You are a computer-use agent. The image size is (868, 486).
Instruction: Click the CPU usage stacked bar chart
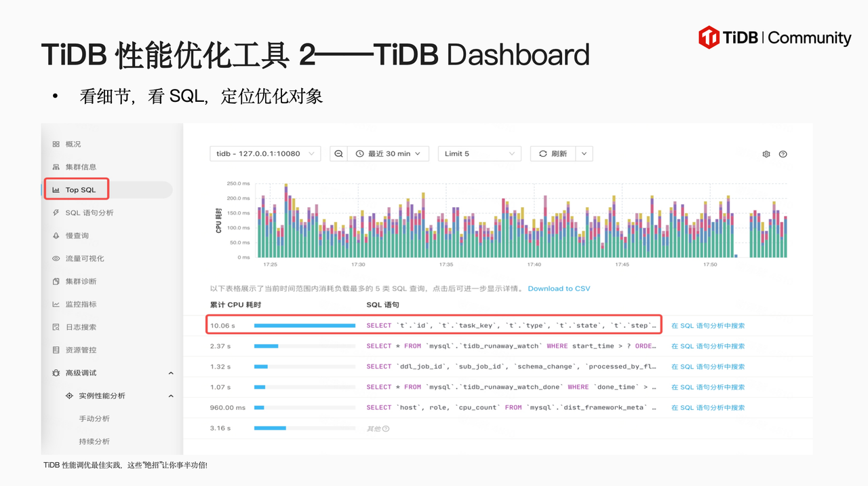click(x=522, y=221)
